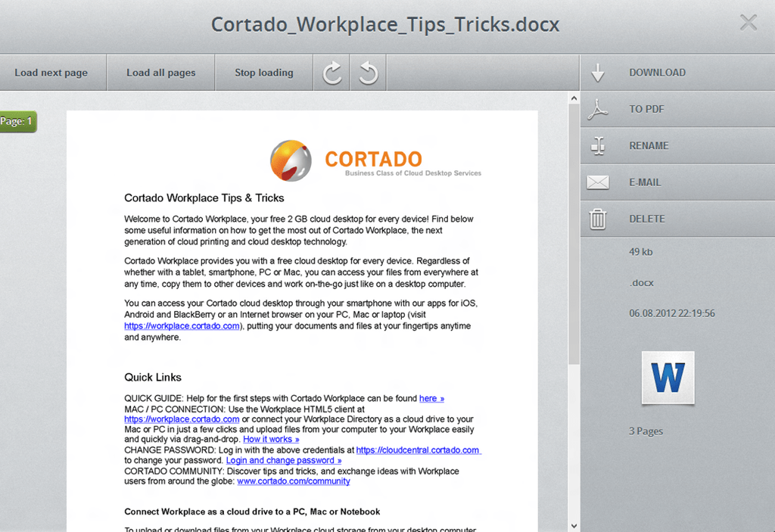Click the '.docx' file type text
The image size is (775, 532).
[x=642, y=283]
